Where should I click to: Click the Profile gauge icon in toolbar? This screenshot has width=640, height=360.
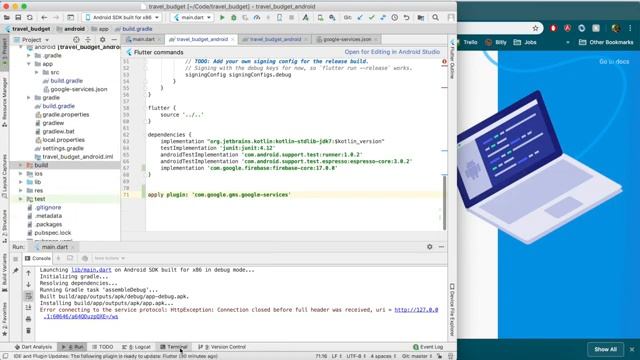(257, 18)
